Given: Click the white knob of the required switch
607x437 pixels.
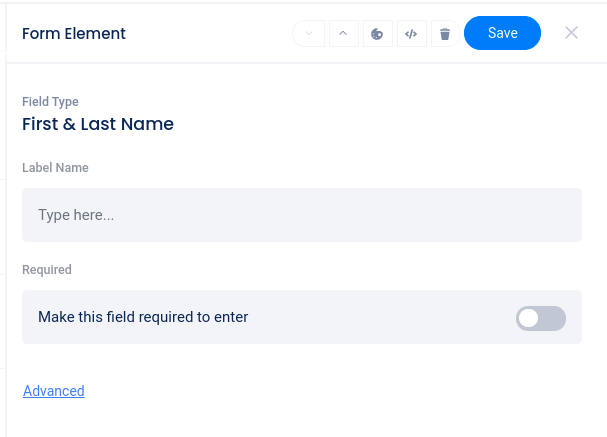Looking at the screenshot, I should (x=529, y=318).
